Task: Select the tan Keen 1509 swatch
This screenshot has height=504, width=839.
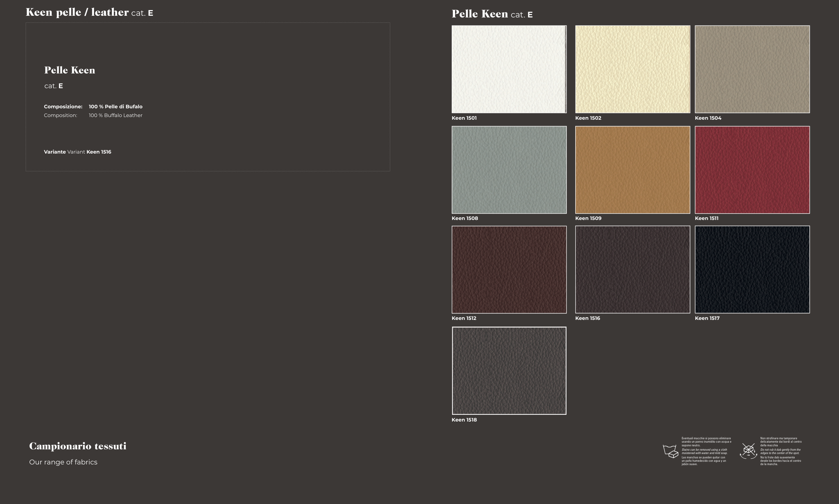Action: point(632,170)
